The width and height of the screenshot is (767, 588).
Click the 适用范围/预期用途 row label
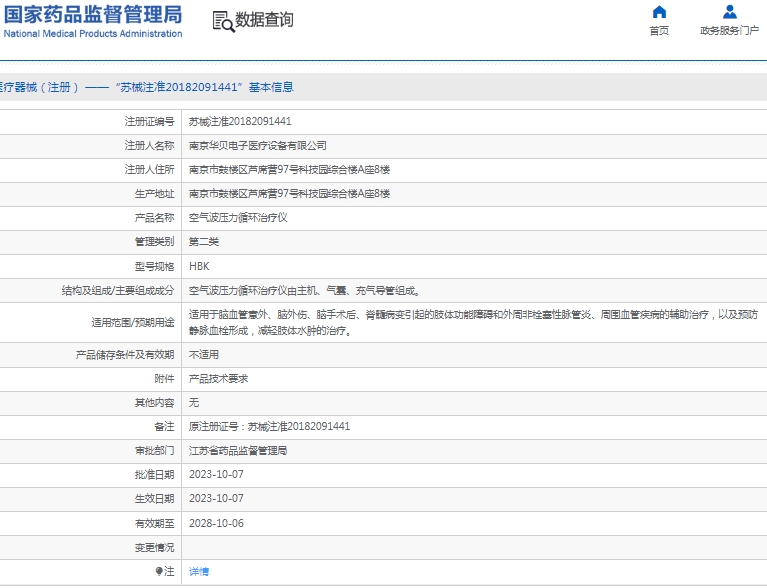(133, 322)
